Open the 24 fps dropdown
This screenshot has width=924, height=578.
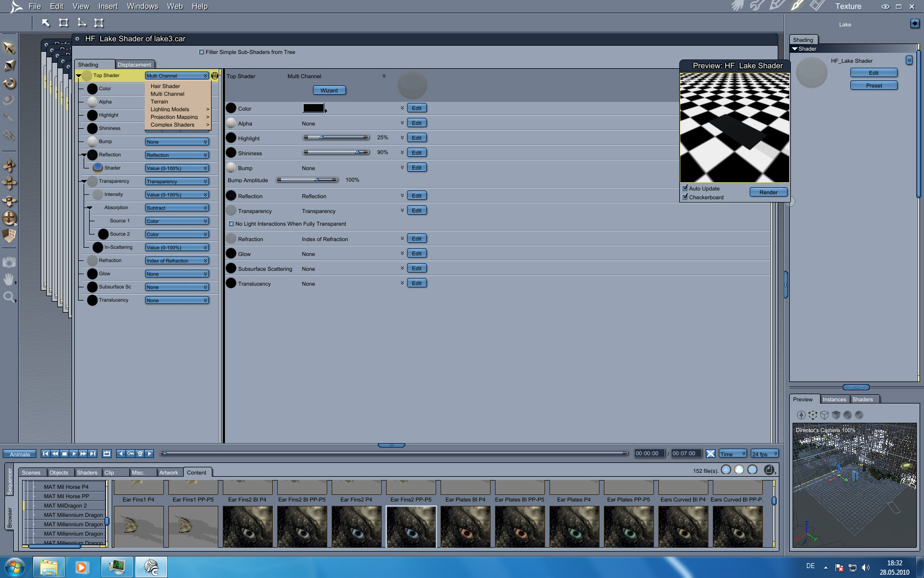point(765,454)
